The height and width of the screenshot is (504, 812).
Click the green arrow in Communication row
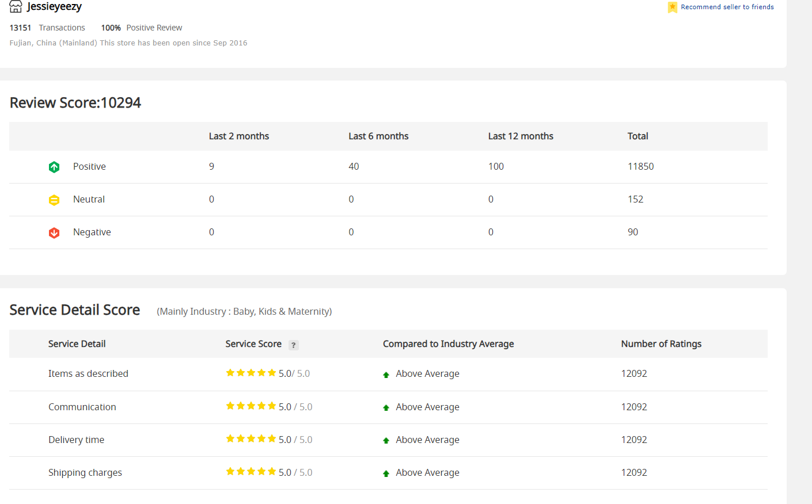pos(386,407)
